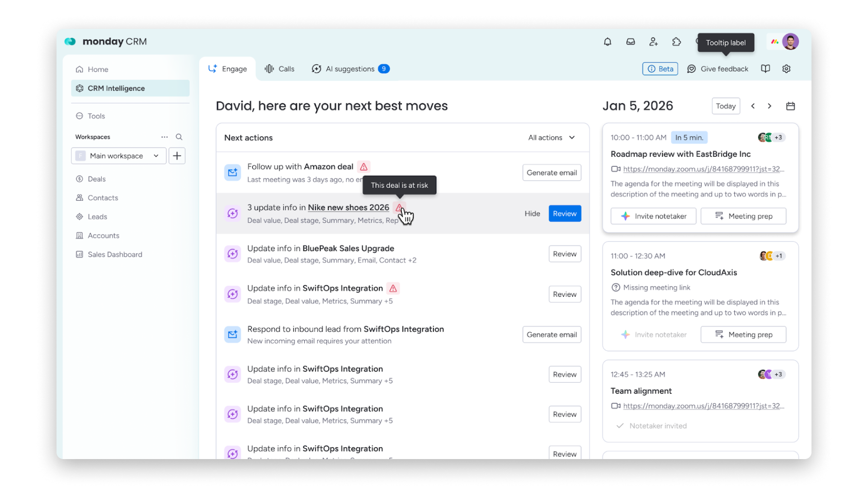The width and height of the screenshot is (868, 488).
Task: Open the Nike new shoes 2026 link
Action: [x=349, y=207]
